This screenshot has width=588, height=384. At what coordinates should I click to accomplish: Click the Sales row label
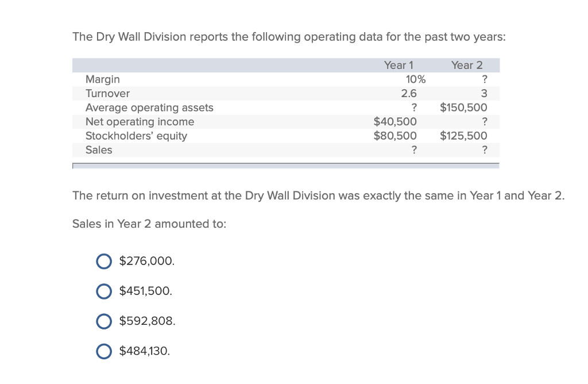[99, 150]
